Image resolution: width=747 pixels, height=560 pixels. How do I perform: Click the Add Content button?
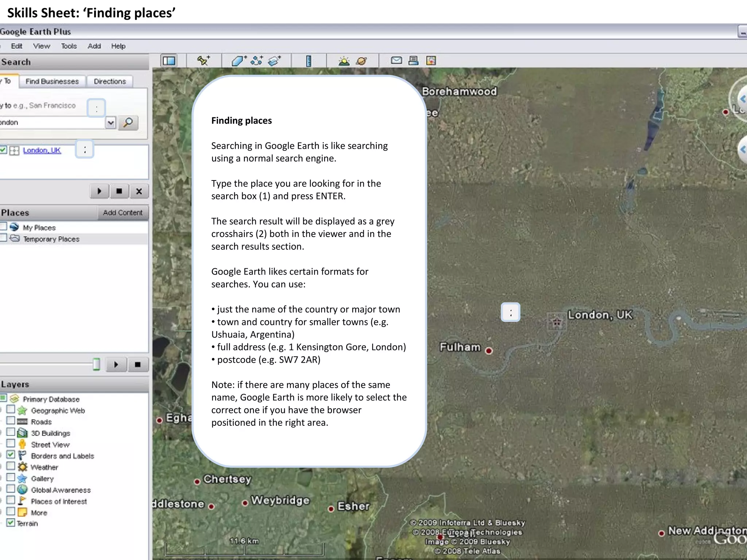pos(123,213)
